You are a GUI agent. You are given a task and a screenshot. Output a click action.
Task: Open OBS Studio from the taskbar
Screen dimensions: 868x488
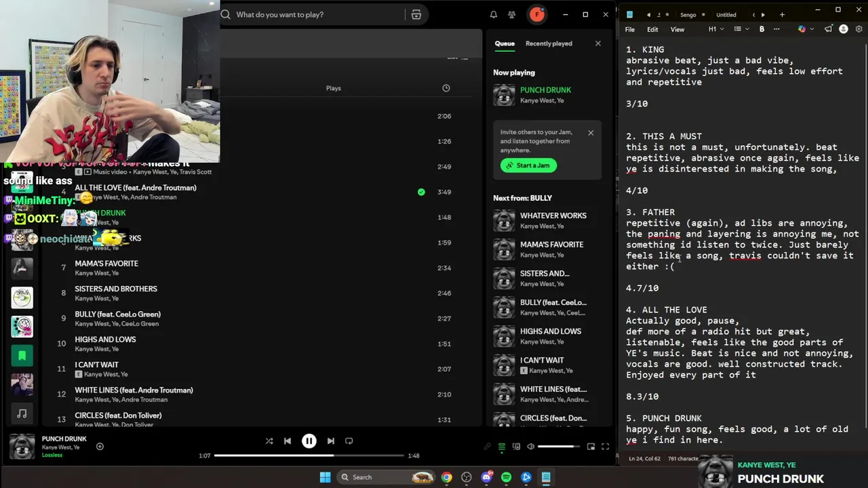pyautogui.click(x=467, y=477)
